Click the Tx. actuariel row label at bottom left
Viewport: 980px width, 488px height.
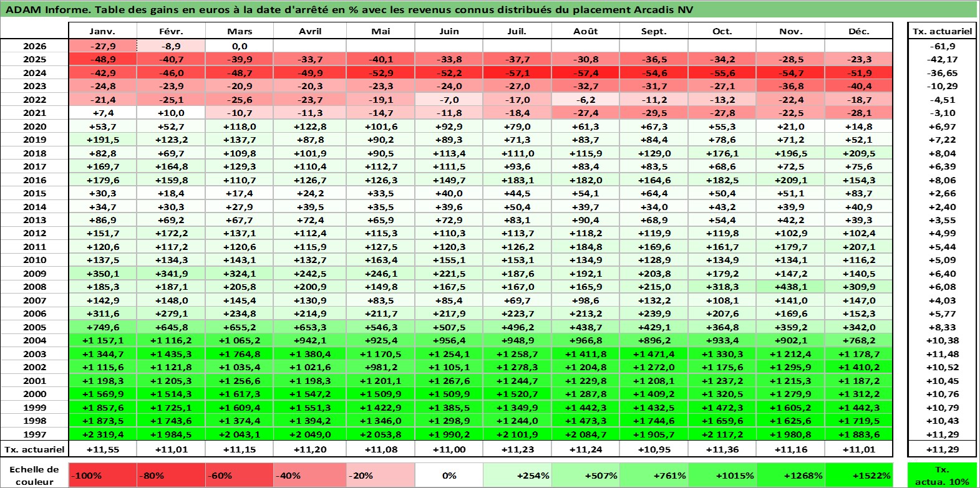pos(34,449)
